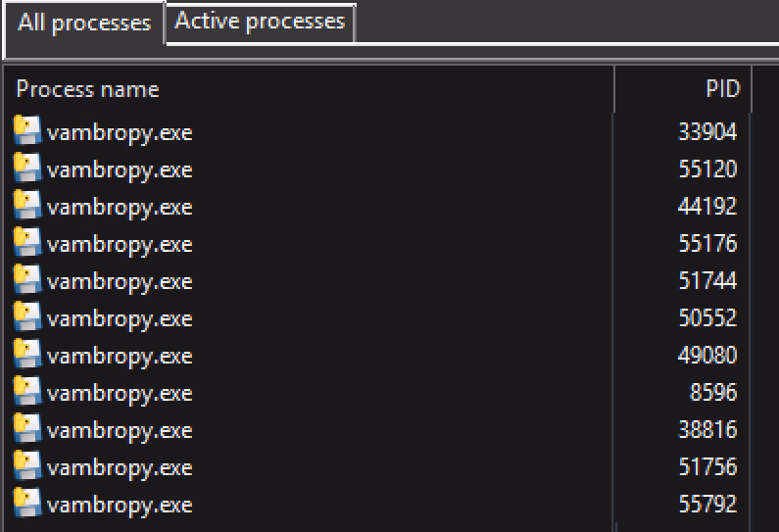
Task: Click the icon of vambropy.exe PID 33904
Action: (26, 130)
